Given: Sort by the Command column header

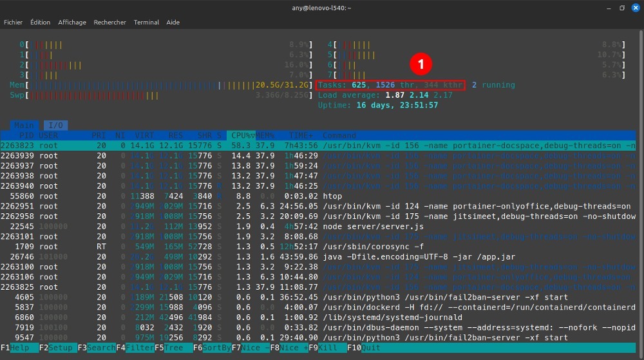Looking at the screenshot, I should 339,135.
